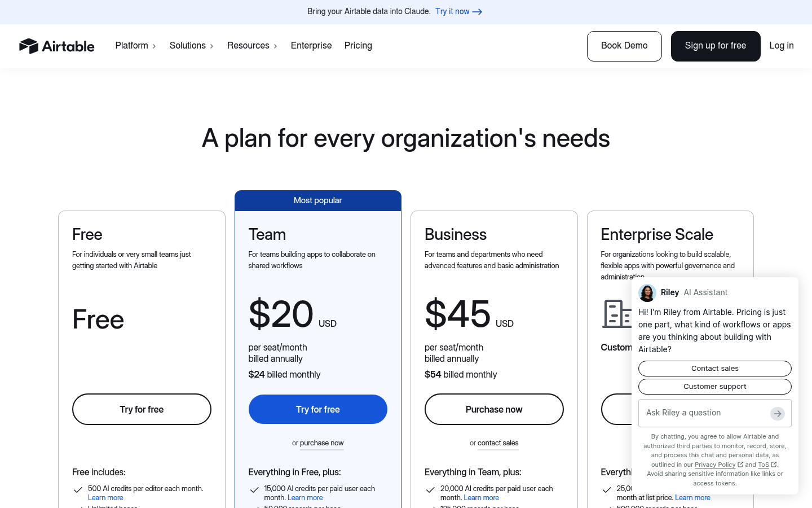
Task: Click the $20 Team plan price
Action: point(281,314)
